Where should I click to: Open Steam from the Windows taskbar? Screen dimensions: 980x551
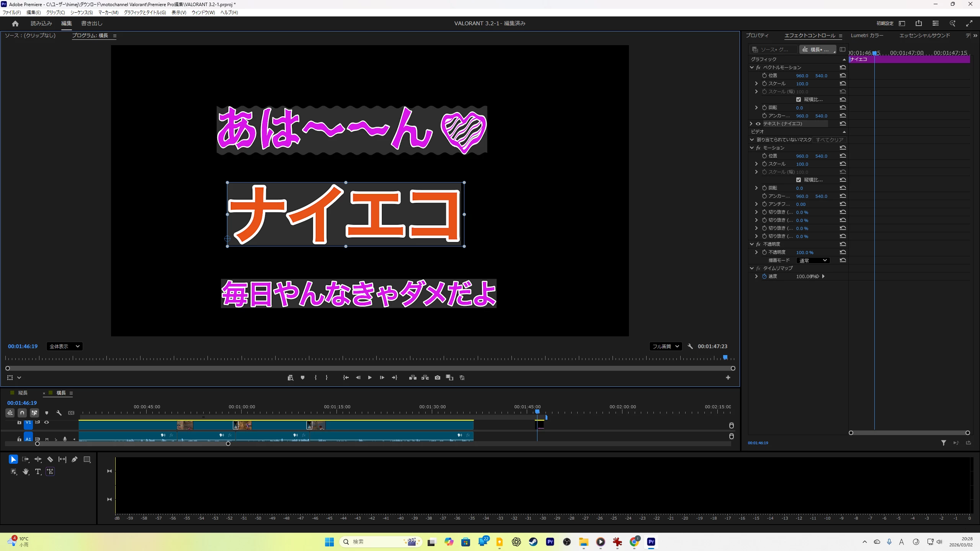coord(533,542)
